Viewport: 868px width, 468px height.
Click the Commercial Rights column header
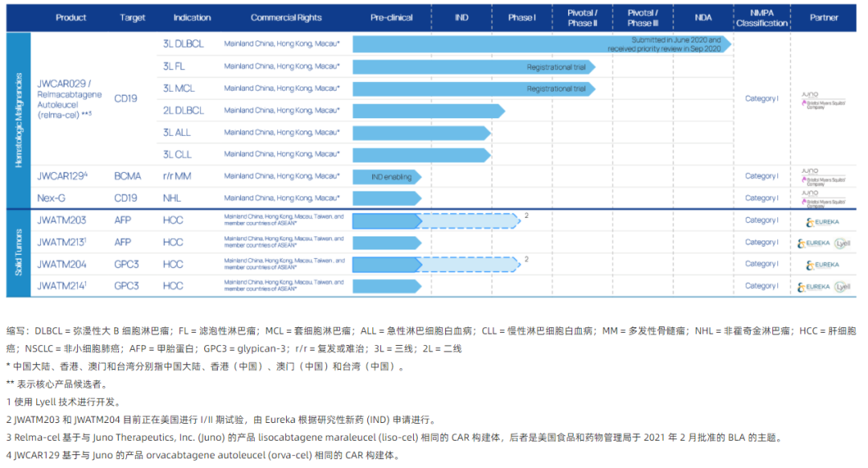286,18
